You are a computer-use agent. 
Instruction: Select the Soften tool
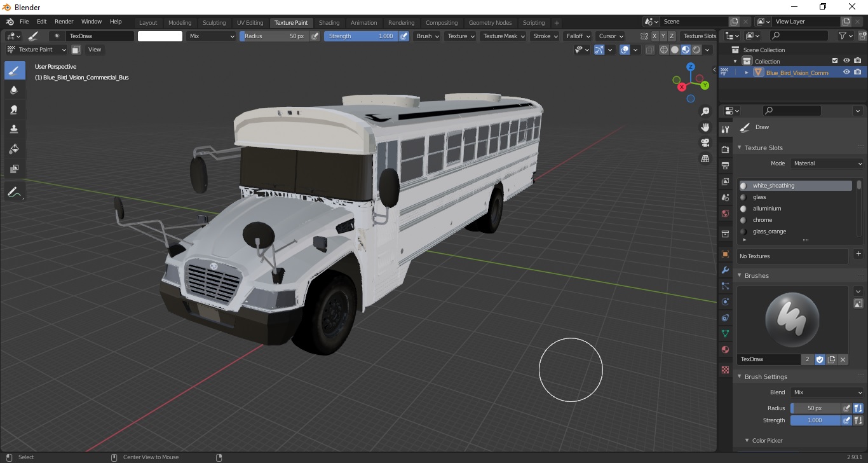click(15, 90)
